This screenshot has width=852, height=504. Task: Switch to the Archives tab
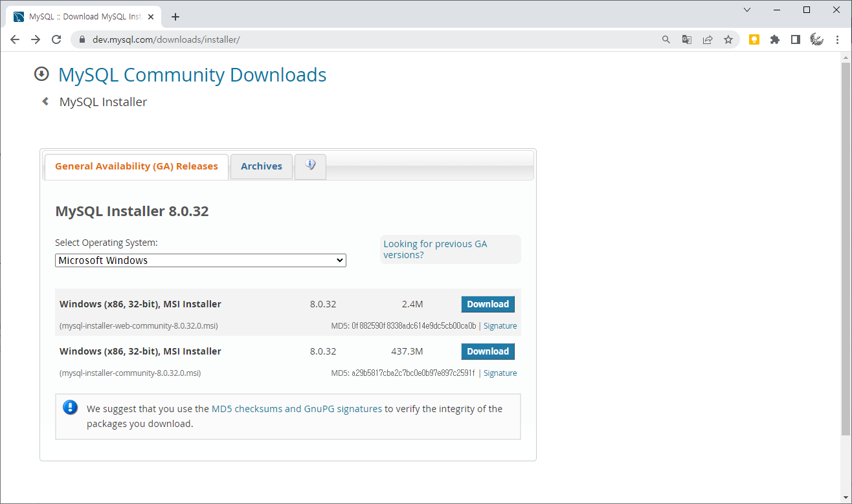262,166
